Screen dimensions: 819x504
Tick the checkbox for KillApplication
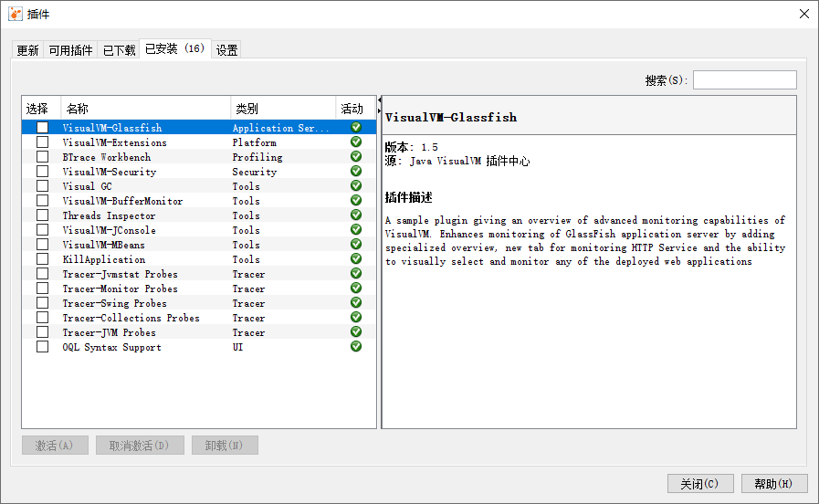click(x=42, y=259)
